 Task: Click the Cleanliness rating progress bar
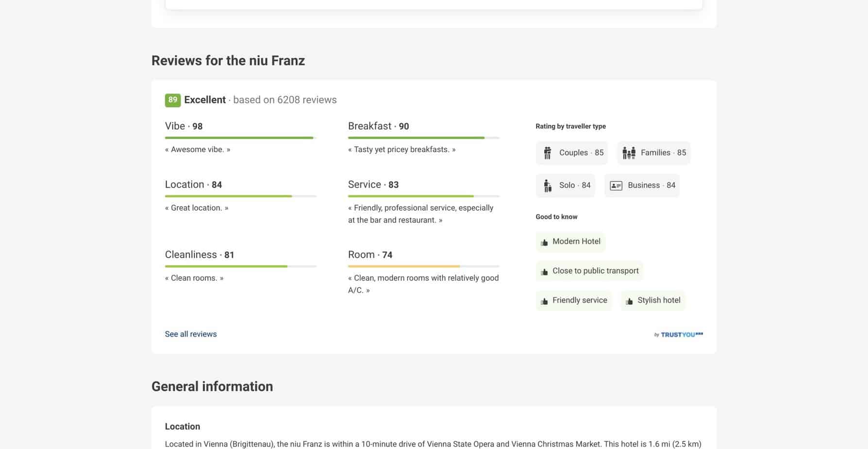click(241, 266)
